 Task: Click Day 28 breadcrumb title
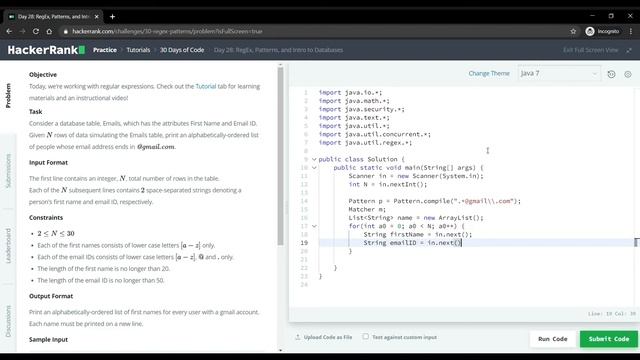(x=278, y=50)
